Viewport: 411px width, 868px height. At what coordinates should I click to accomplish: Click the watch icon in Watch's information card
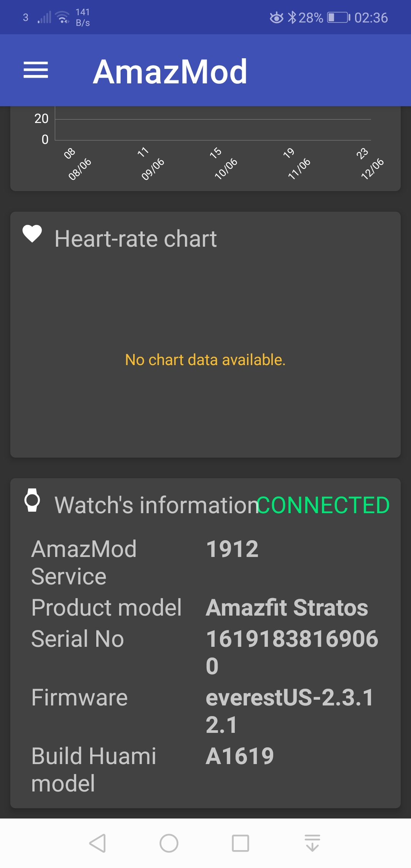click(x=32, y=503)
